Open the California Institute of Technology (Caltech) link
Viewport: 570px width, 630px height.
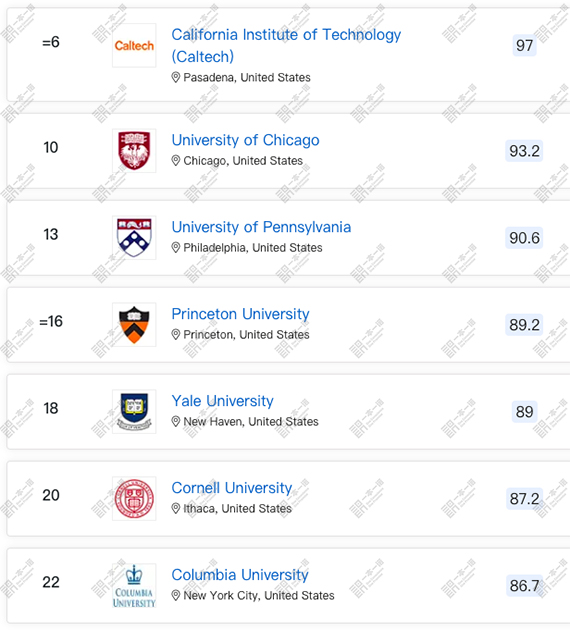[x=286, y=45]
